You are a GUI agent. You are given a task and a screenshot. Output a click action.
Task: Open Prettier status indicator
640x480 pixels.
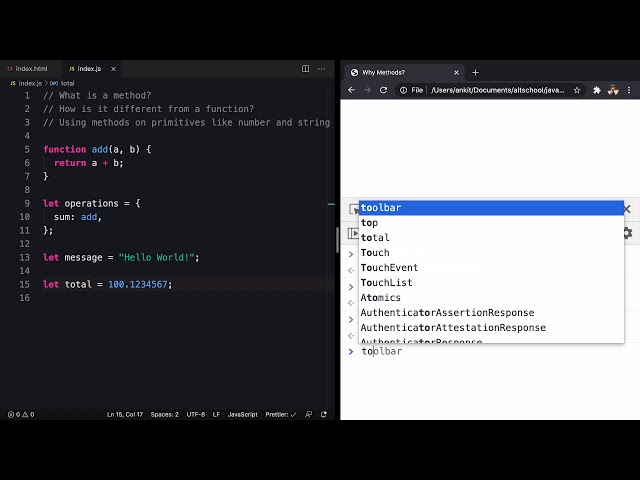click(281, 414)
